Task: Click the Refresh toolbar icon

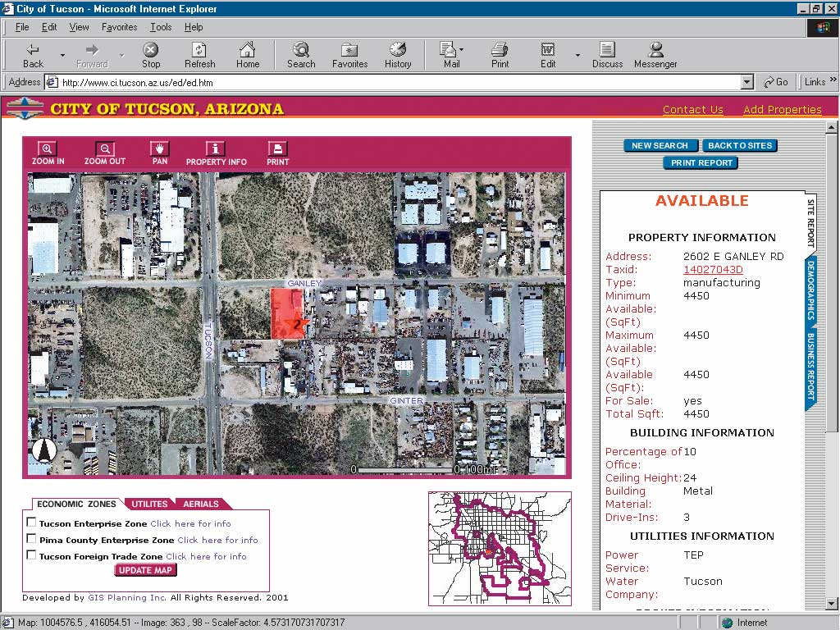Action: point(200,55)
